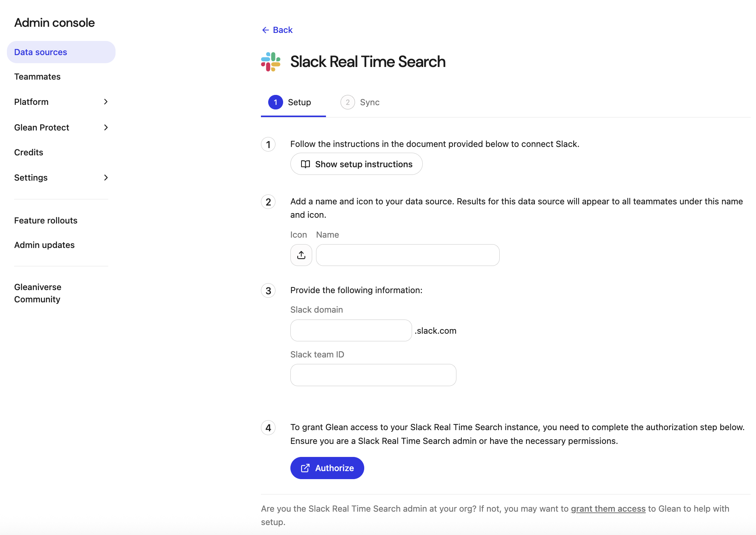Screen dimensions: 756x535
Task: Click the step 1 circled badge
Action: coord(268,144)
